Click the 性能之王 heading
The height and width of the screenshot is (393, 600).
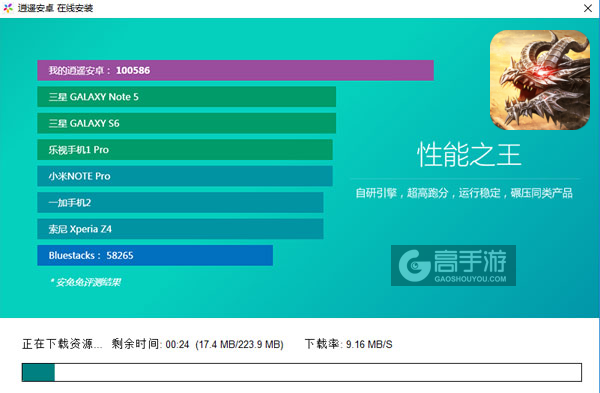[469, 155]
